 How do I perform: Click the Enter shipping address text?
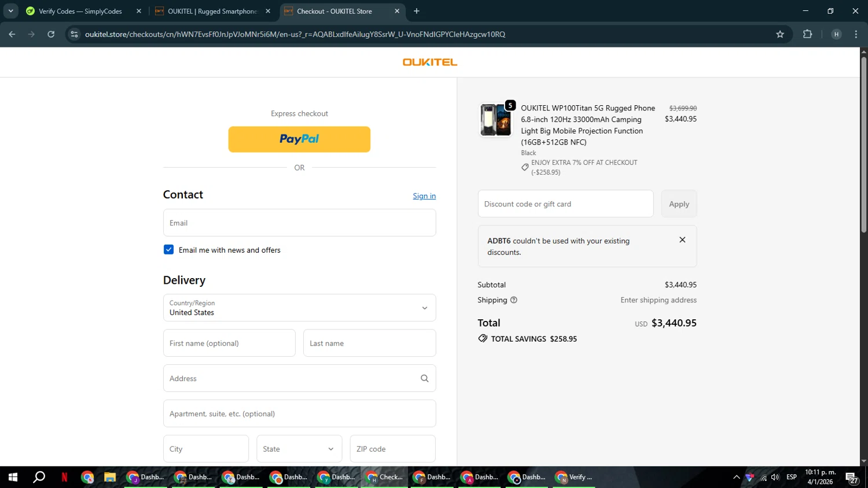(x=659, y=300)
